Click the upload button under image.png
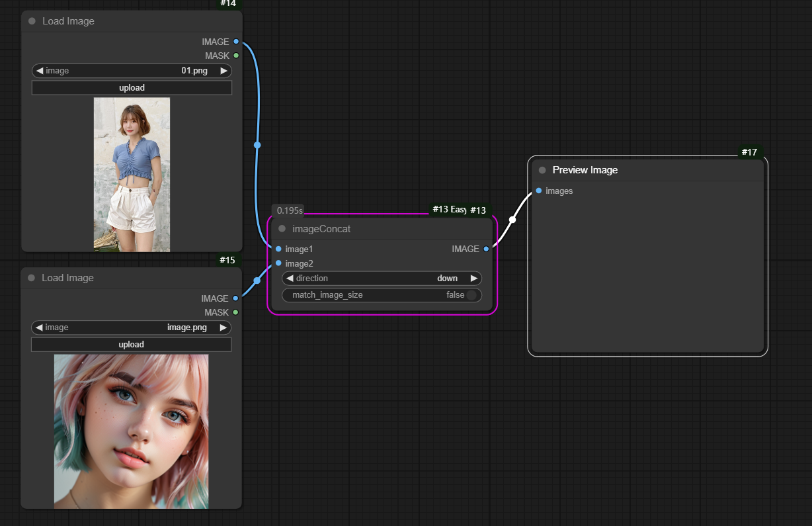Viewport: 812px width, 526px height. [x=131, y=344]
